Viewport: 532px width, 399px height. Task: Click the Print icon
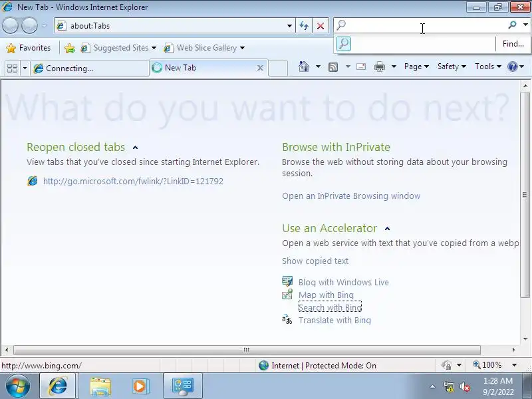click(379, 67)
